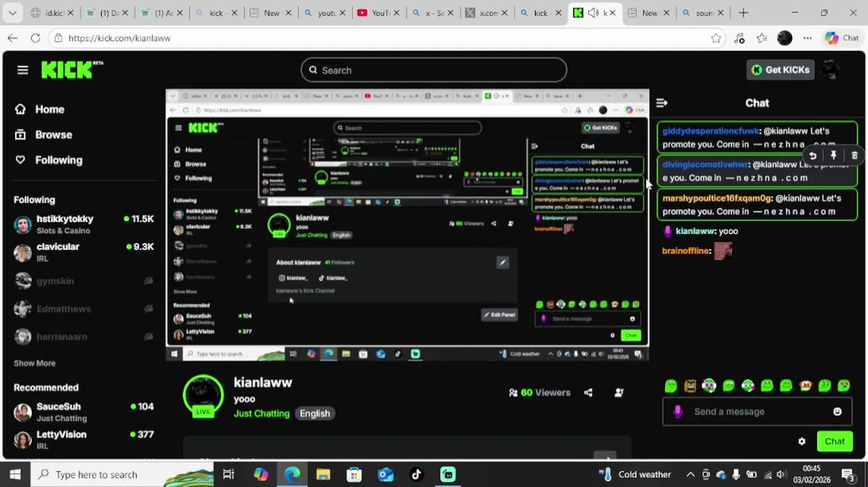
Task: Open Edmatthews offline channel
Action: (x=84, y=308)
